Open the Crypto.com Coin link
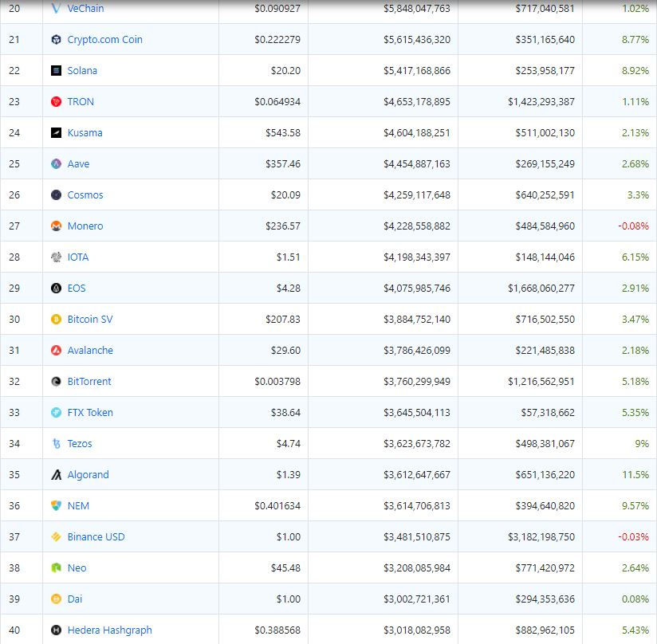This screenshot has height=644, width=657. point(104,39)
